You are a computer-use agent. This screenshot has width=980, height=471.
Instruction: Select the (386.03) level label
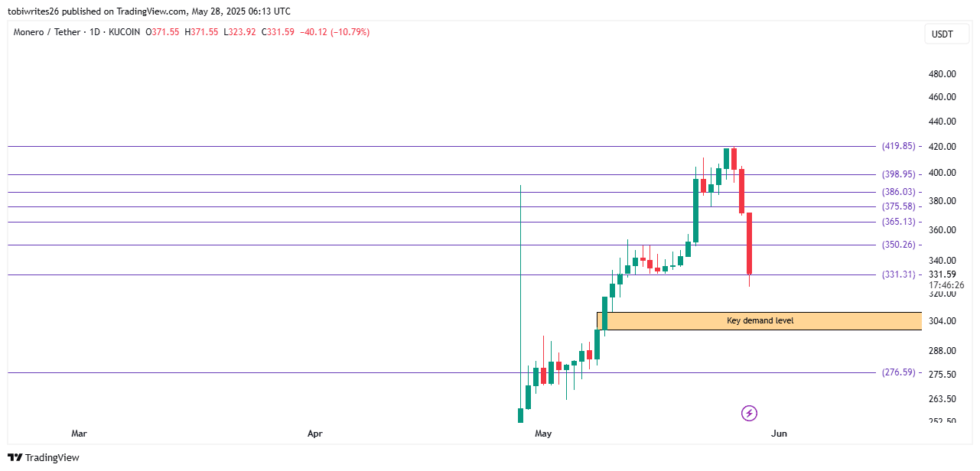tap(898, 192)
